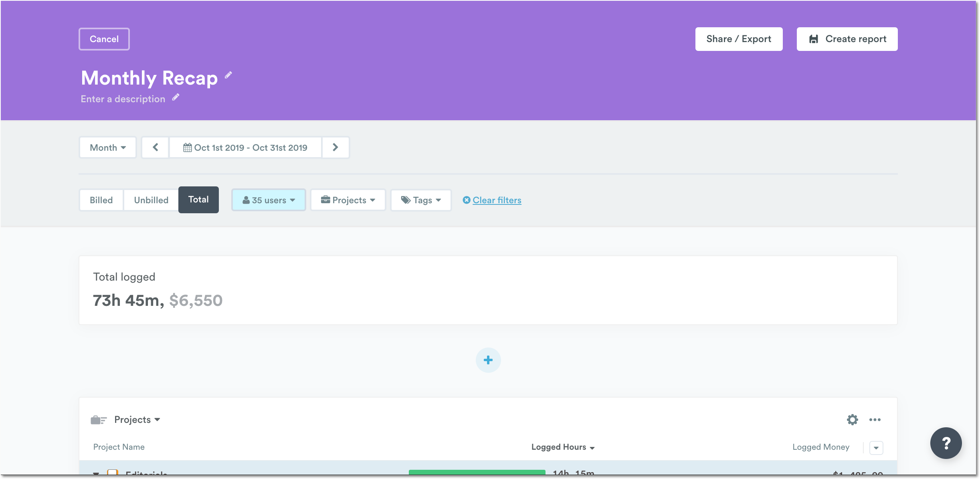The width and height of the screenshot is (980, 479).
Task: Click the blue plus button to add chart
Action: coord(488,360)
